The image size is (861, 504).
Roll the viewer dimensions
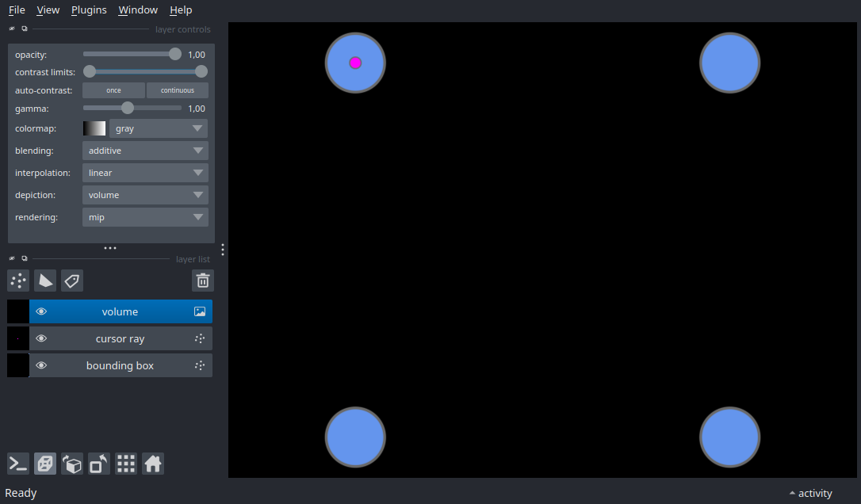pyautogui.click(x=72, y=464)
